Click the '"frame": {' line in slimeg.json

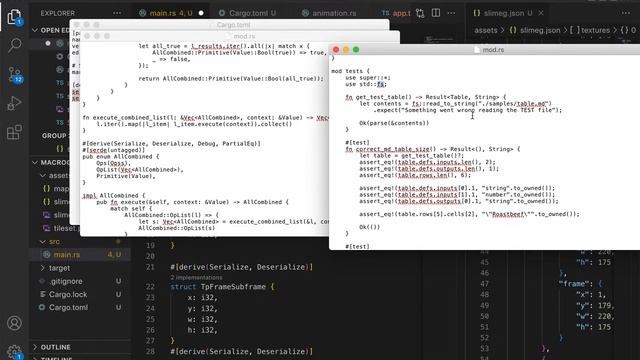580,284
